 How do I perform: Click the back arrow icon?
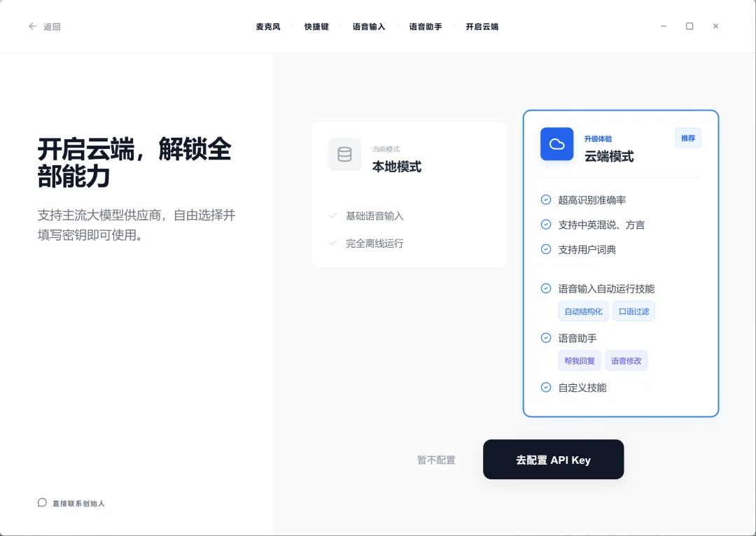tap(32, 27)
